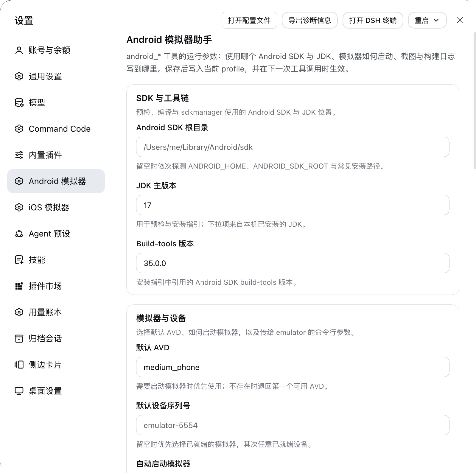Open Agent 预设 section
Viewport: 476px width, 473px height.
coord(56,234)
